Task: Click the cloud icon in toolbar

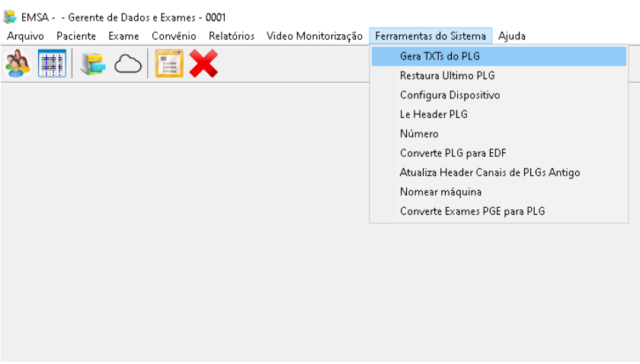Action: [128, 65]
